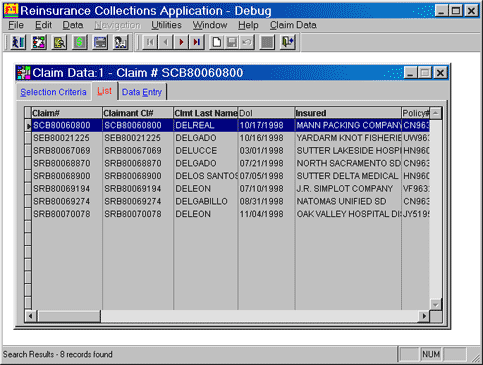Click the NUM indicator in status bar

431,354
